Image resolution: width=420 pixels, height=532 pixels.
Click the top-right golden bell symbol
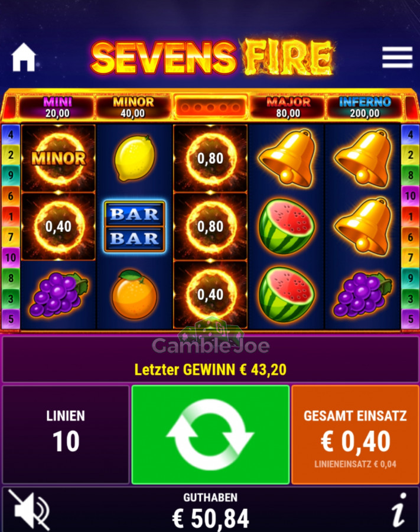coord(363,158)
